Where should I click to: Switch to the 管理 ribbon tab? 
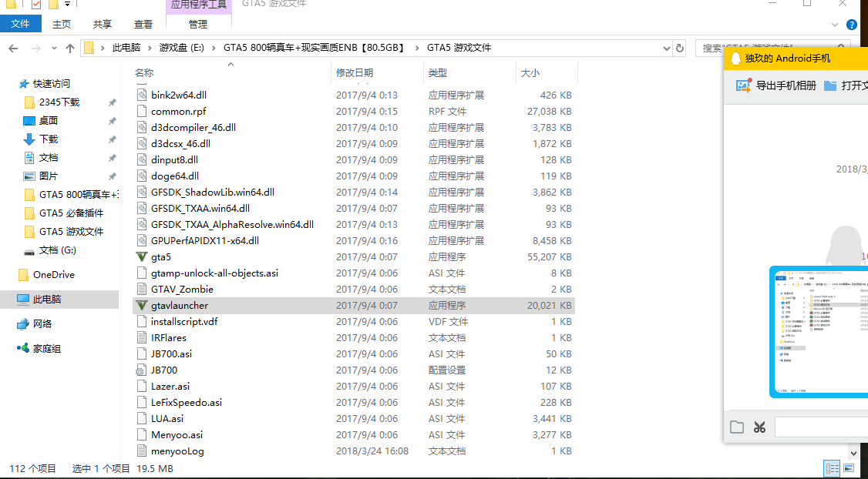197,25
